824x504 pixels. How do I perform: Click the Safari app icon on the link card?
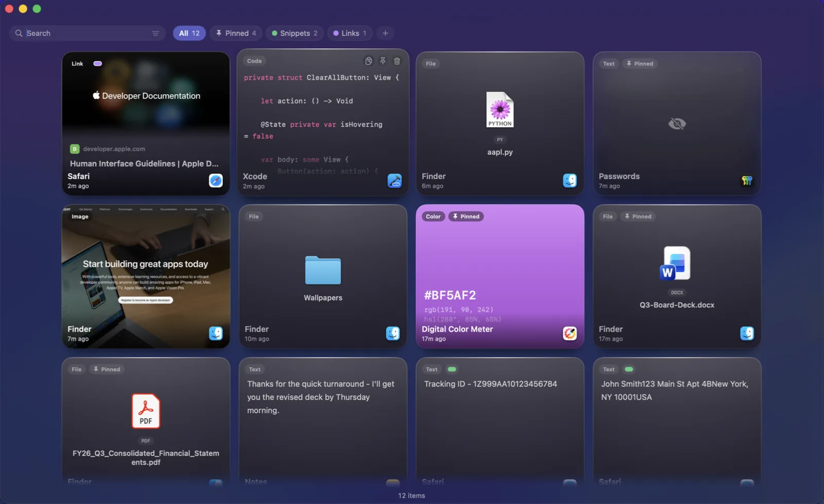pos(216,181)
